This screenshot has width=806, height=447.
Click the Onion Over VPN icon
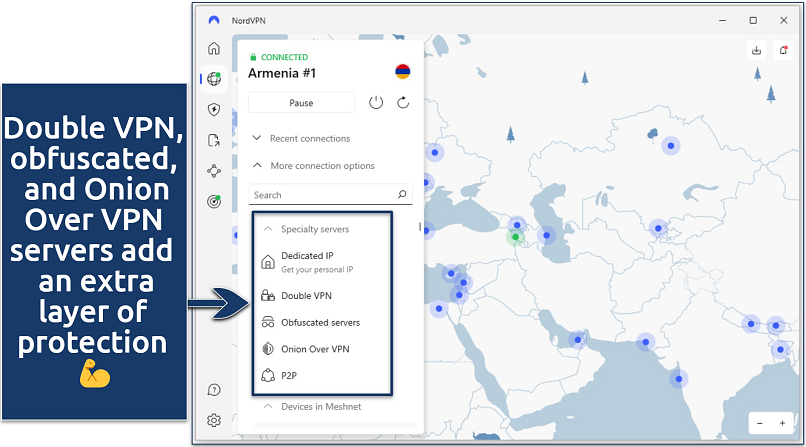pos(268,349)
